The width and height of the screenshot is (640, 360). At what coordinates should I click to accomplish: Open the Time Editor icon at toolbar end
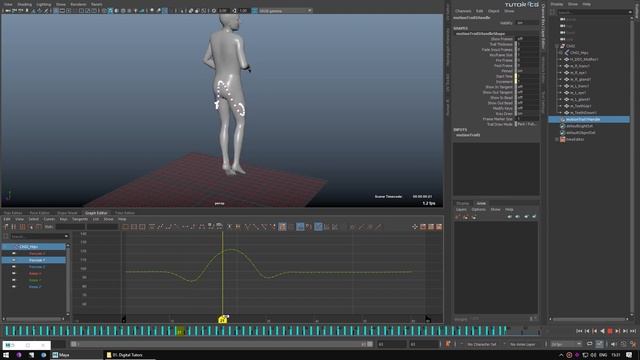coord(439,227)
